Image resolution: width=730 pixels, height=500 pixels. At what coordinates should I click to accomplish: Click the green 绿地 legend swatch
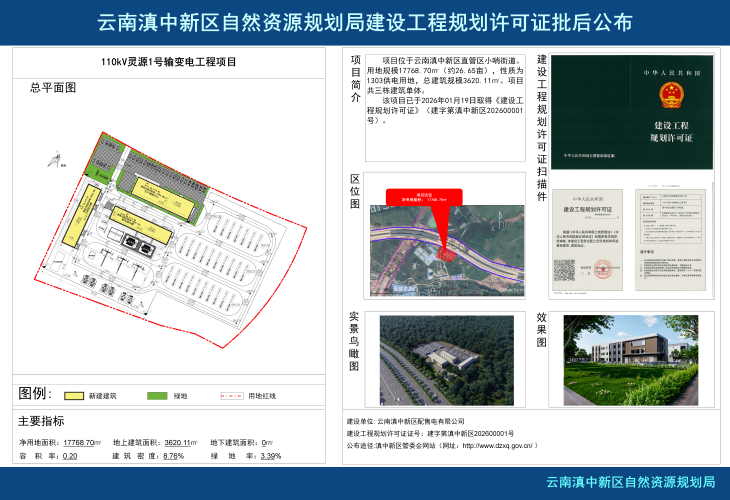tap(157, 396)
